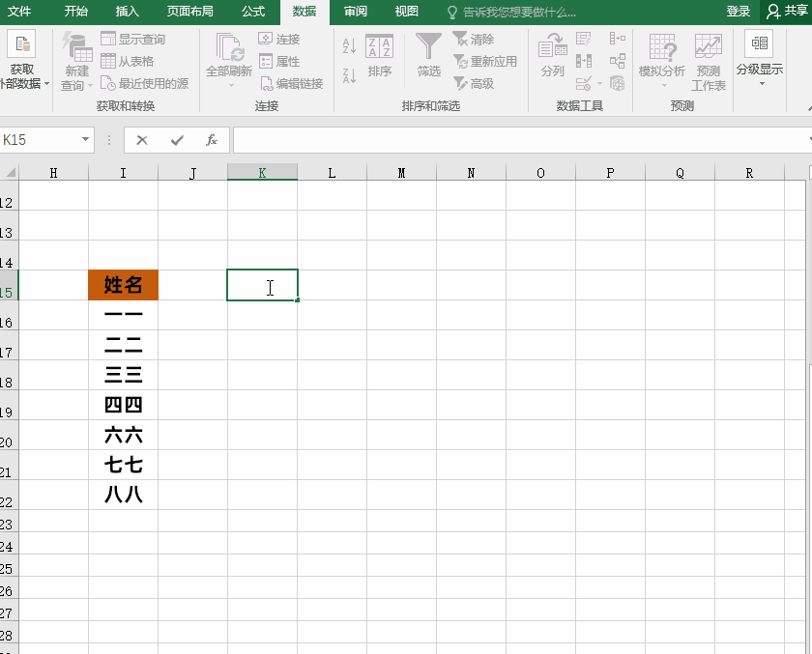Click Reapply filter (重新应用)
Image resolution: width=812 pixels, height=654 pixels.
(484, 61)
